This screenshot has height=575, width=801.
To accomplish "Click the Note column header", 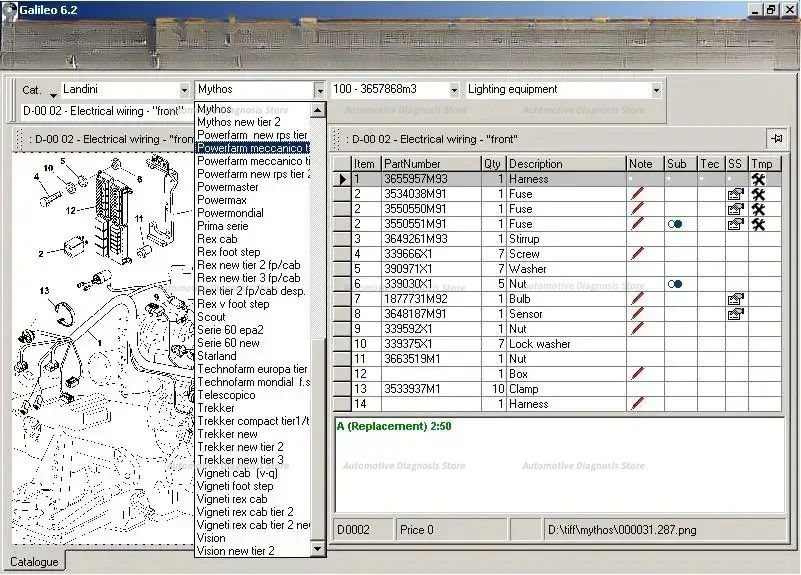I will [x=645, y=164].
